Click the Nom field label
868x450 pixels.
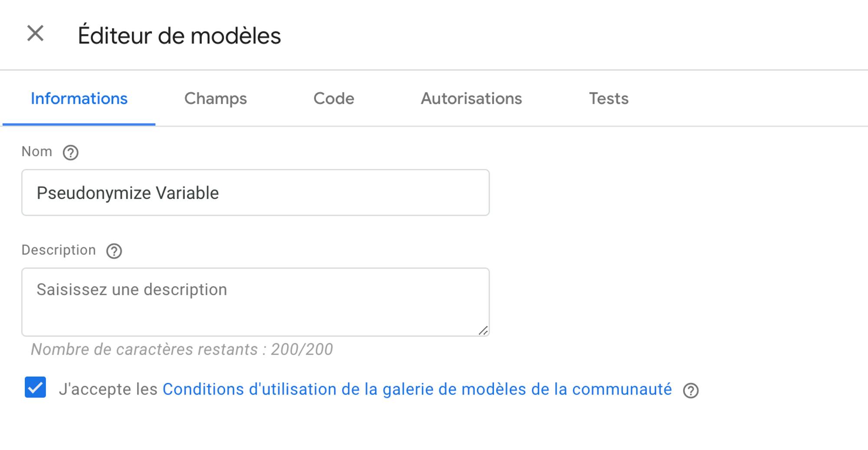point(37,152)
